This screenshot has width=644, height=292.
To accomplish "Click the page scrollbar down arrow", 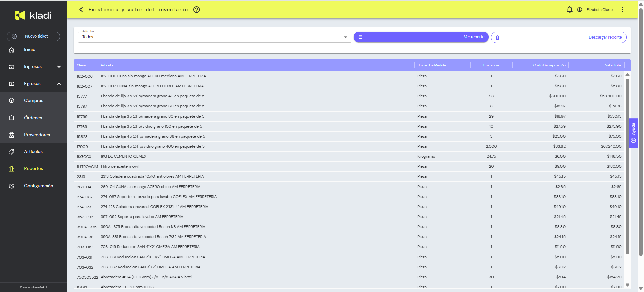I will click(641, 288).
